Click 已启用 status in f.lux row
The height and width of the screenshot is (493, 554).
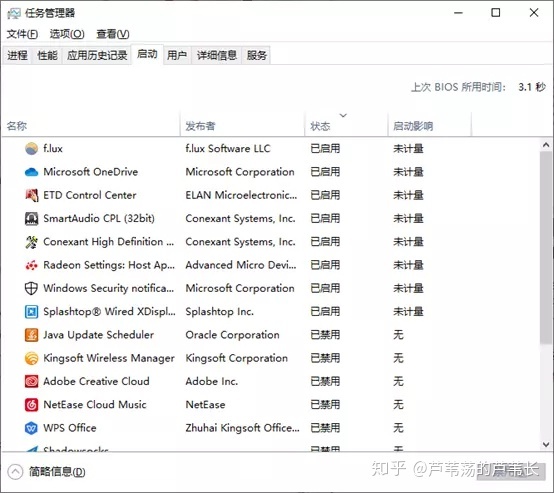coord(325,148)
